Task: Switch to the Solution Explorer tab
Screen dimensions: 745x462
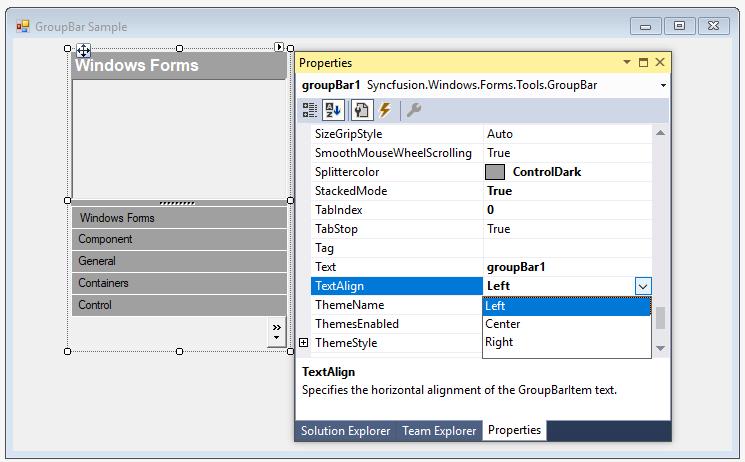Action: pyautogui.click(x=345, y=431)
